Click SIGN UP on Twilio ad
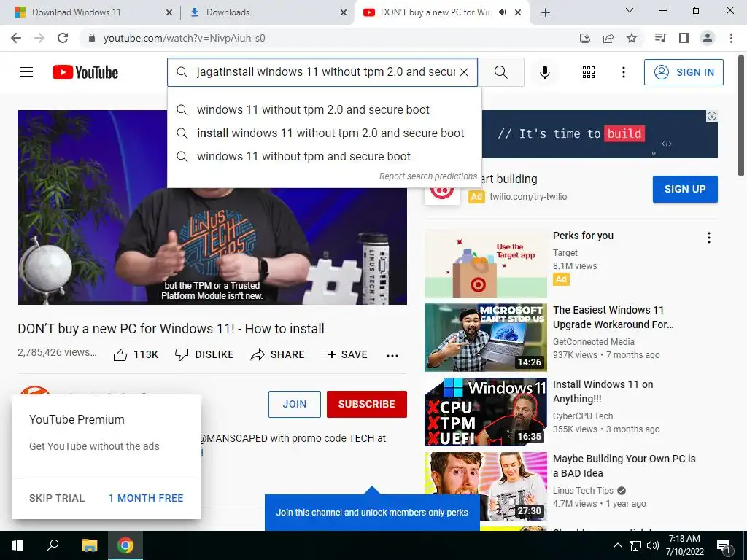The height and width of the screenshot is (560, 747). 685,189
